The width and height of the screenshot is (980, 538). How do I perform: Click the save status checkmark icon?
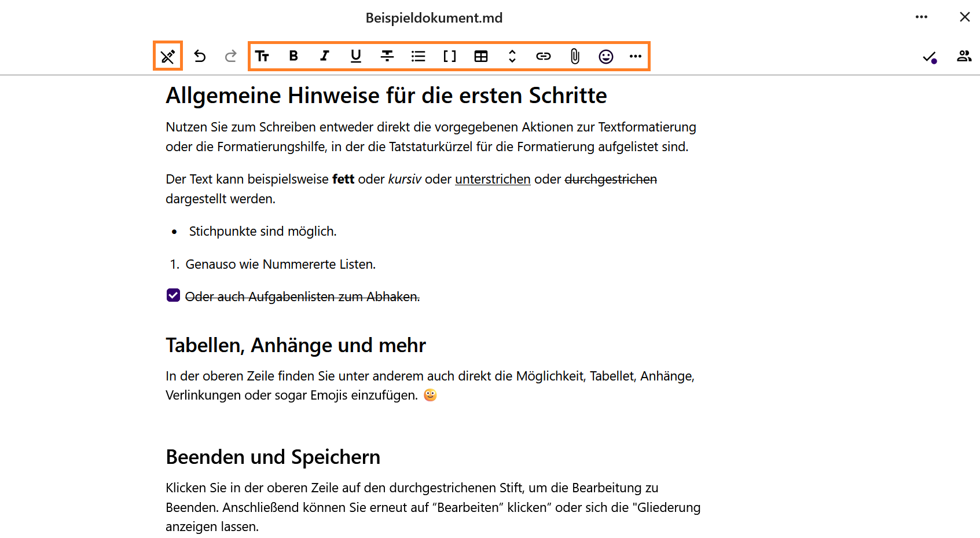click(929, 57)
